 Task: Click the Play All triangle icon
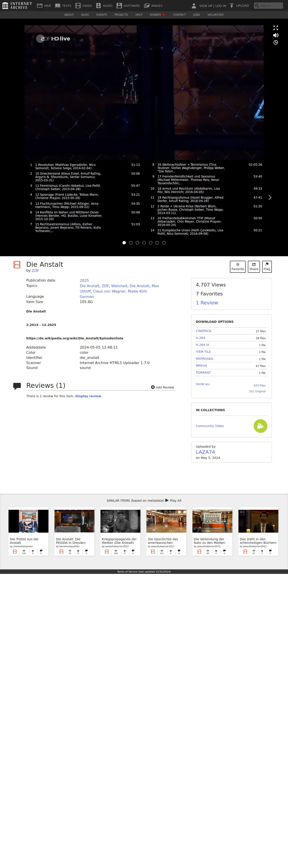click(167, 500)
